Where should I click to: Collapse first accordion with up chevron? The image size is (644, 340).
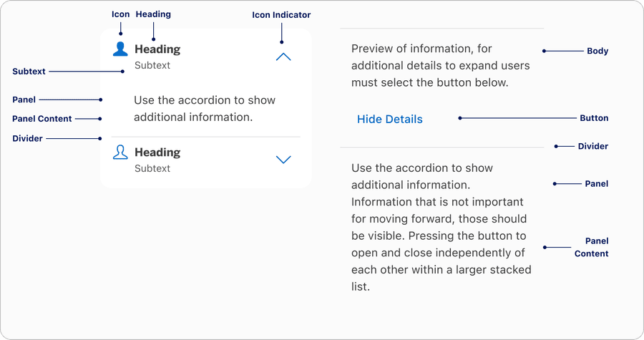(x=283, y=57)
